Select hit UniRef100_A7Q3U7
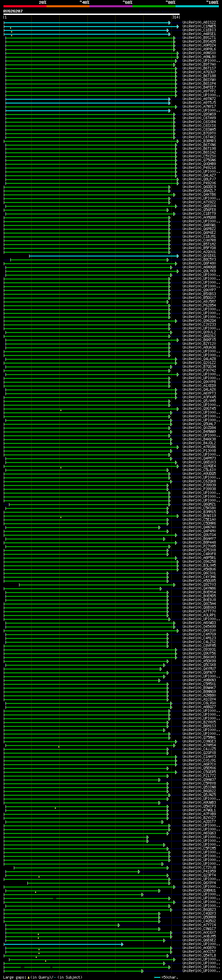The image size is (222, 980). 199,72
